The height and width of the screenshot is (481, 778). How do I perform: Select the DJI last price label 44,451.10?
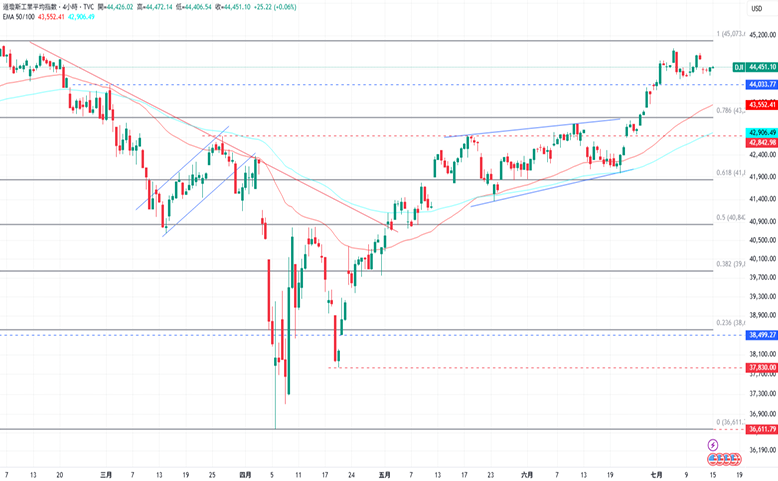click(762, 67)
